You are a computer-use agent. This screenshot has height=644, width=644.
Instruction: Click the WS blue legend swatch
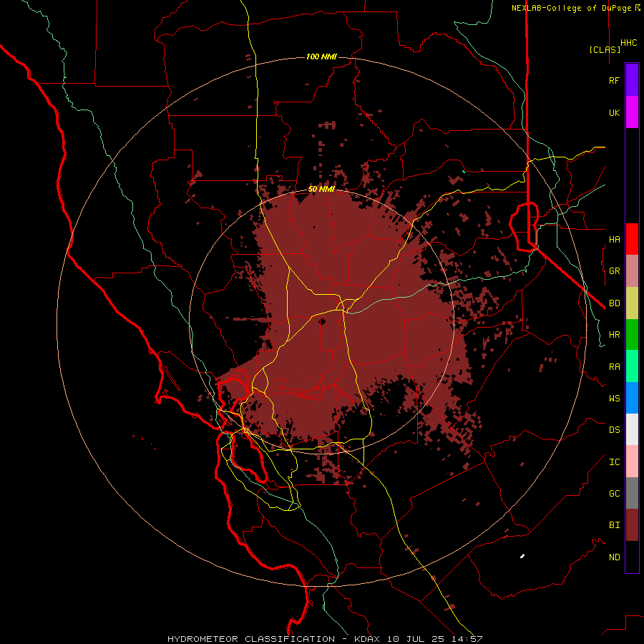tap(632, 398)
